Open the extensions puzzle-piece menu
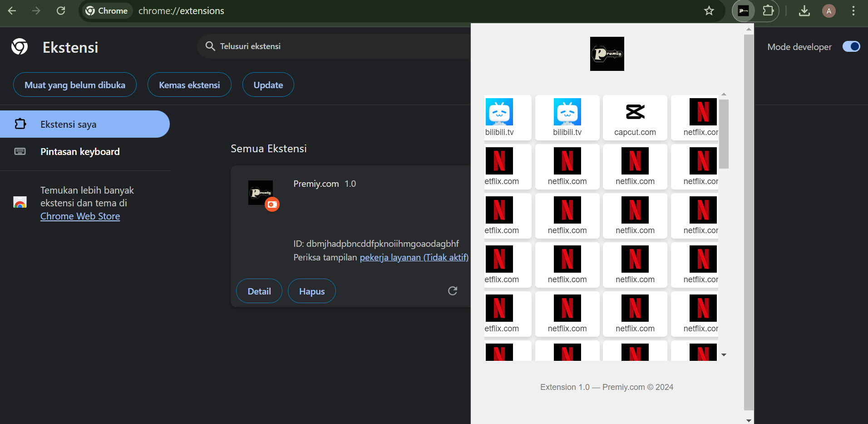Image resolution: width=868 pixels, height=424 pixels. [x=768, y=10]
